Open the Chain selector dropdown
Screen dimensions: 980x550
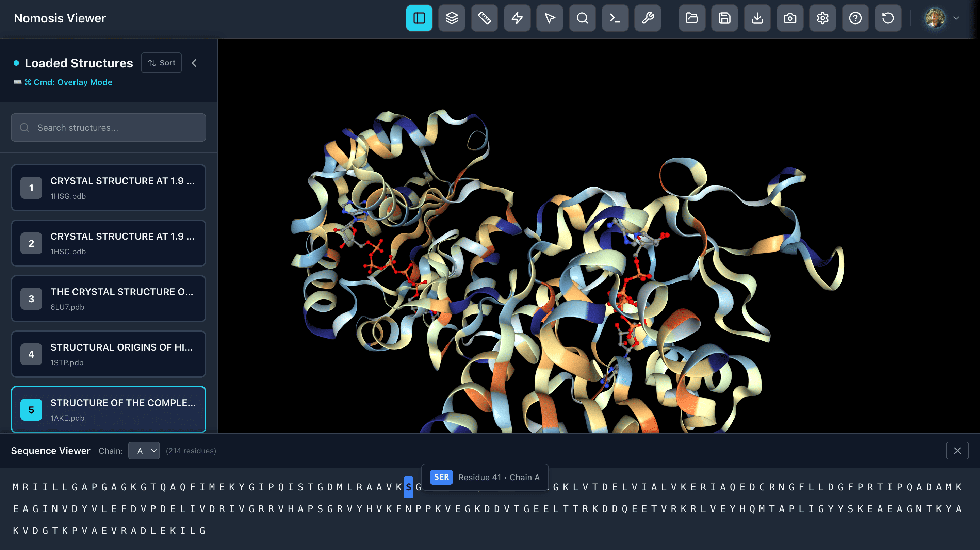[x=144, y=451]
